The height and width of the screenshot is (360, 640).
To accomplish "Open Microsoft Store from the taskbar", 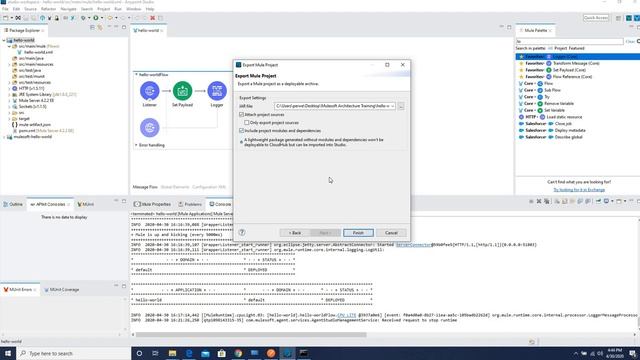I will pos(222,353).
